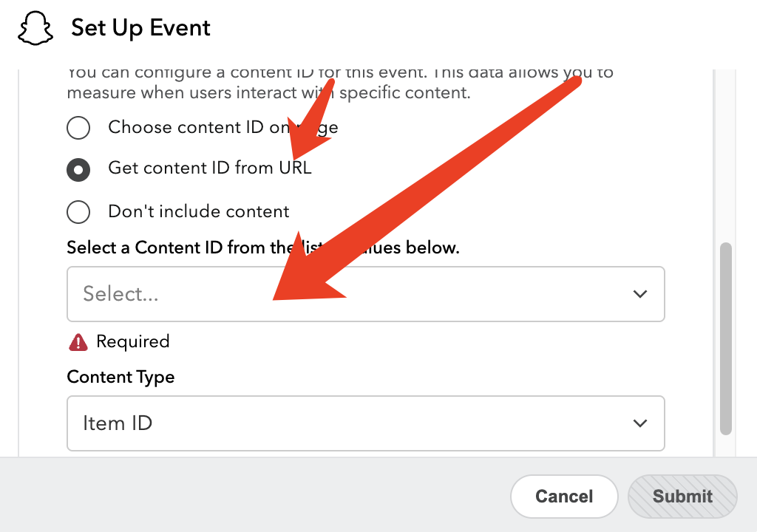Click the chevron arrow in the Item ID field
This screenshot has width=757, height=532.
tap(640, 423)
